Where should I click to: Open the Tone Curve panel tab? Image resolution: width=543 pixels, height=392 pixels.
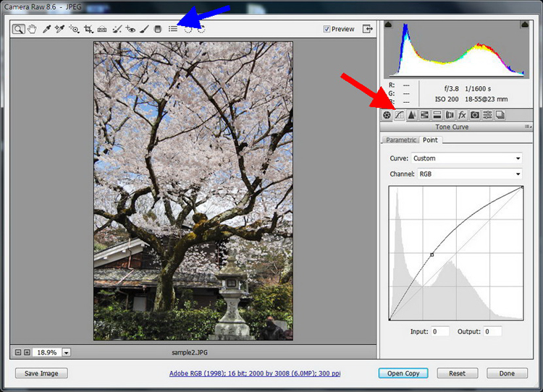coord(399,115)
